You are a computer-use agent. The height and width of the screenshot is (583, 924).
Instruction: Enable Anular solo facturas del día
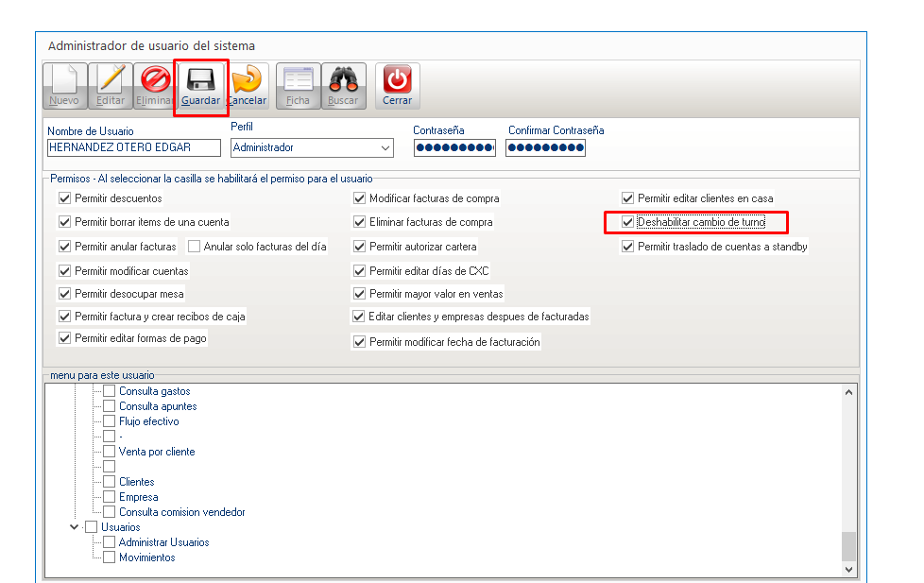195,247
